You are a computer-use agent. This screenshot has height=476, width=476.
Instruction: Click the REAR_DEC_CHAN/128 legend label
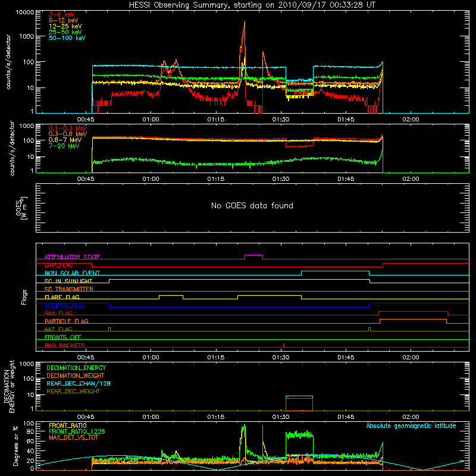click(x=79, y=383)
